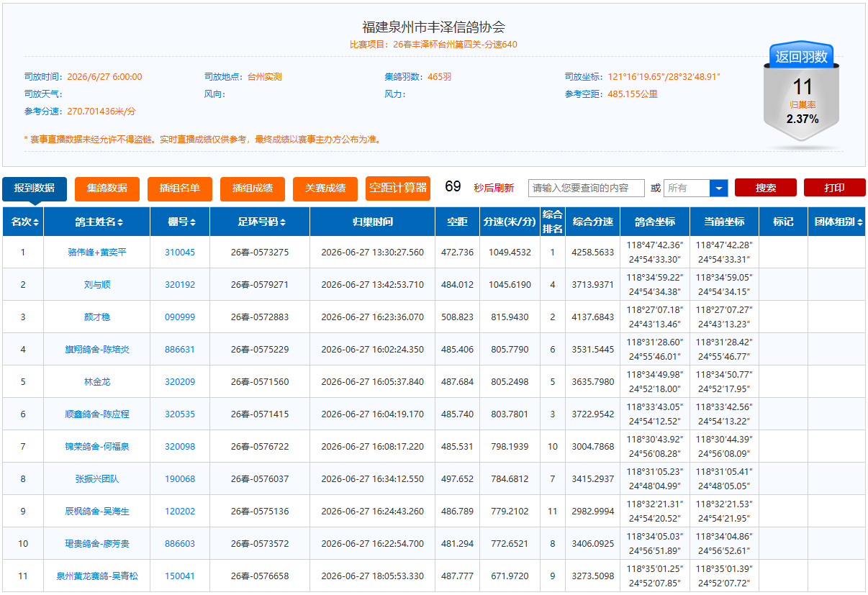Select ring number 26春-0573275
This screenshot has width=868, height=595.
pos(260,253)
